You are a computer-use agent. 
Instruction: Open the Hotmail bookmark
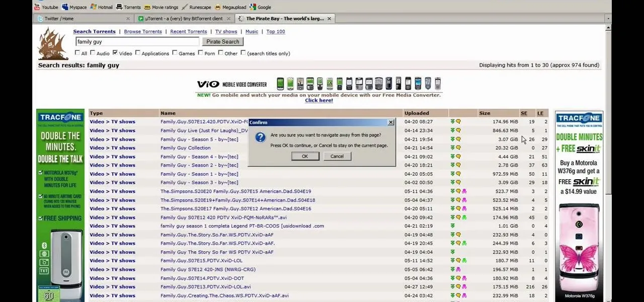point(101,7)
